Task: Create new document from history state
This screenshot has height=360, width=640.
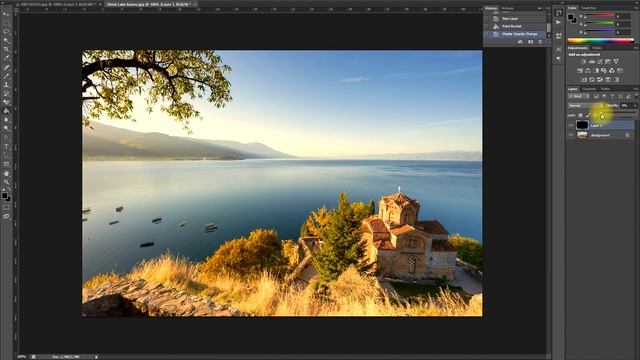Action: click(x=520, y=42)
